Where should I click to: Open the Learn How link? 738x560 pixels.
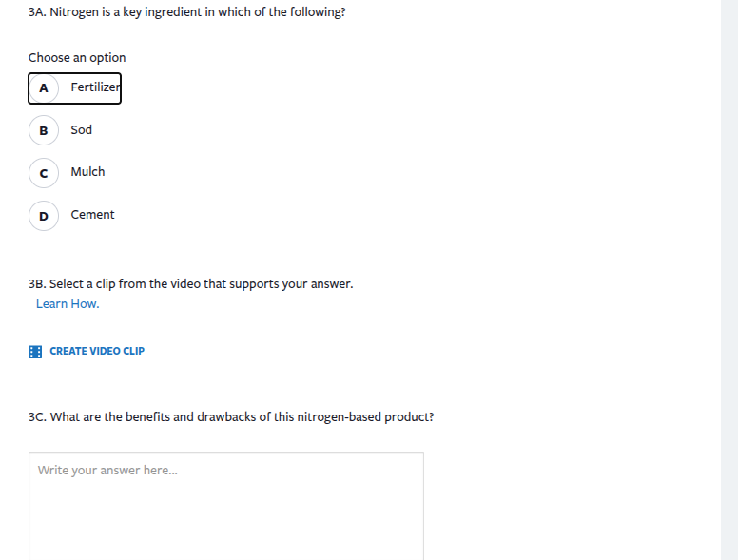point(68,304)
